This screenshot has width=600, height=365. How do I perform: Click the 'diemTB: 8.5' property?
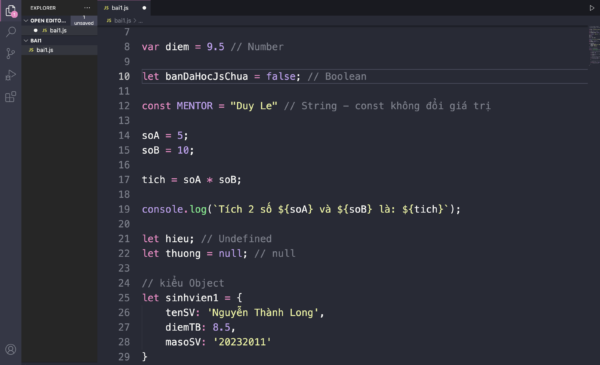[198, 328]
